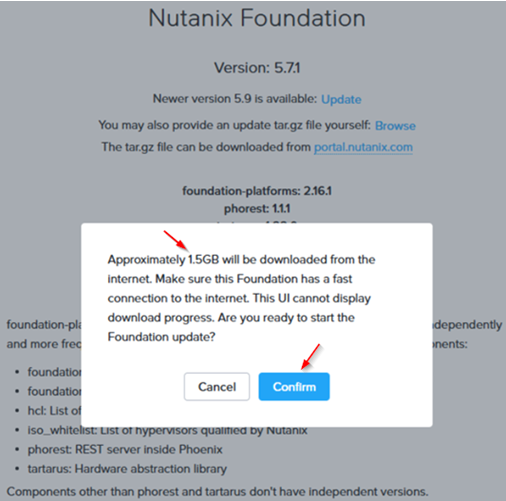The height and width of the screenshot is (501, 506).
Task: Click the foundation-platforms: 2.16.1 version line
Action: [257, 191]
